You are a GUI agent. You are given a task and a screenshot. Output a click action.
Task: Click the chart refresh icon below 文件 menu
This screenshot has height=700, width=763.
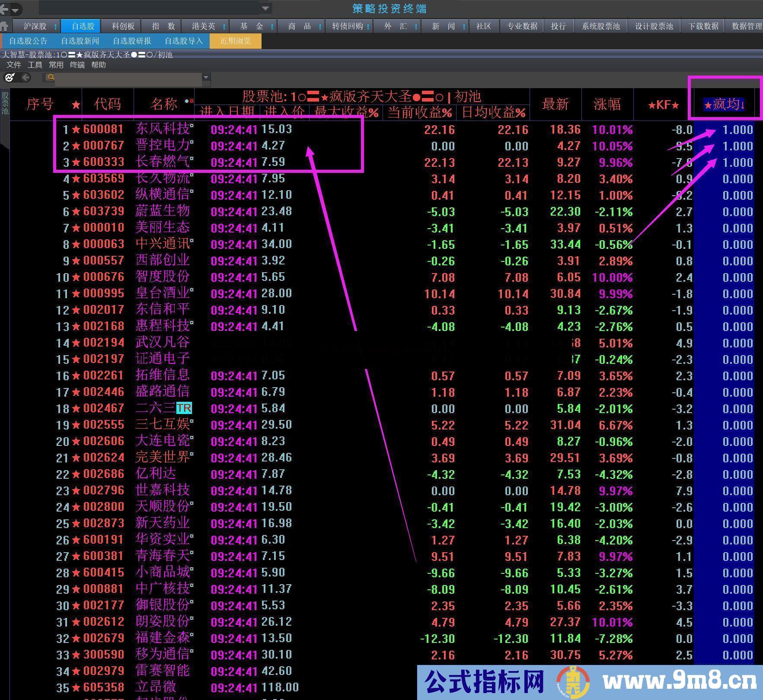click(10, 77)
